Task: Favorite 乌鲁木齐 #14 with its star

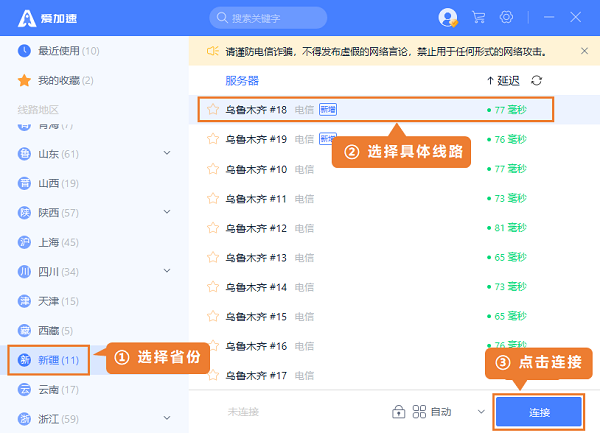Action: pos(213,287)
